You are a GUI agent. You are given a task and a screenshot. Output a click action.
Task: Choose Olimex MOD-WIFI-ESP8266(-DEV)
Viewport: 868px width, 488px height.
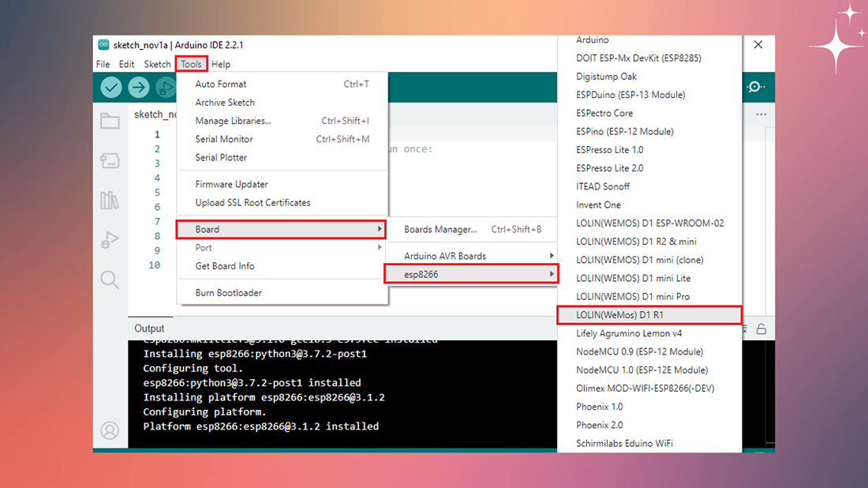click(x=649, y=389)
